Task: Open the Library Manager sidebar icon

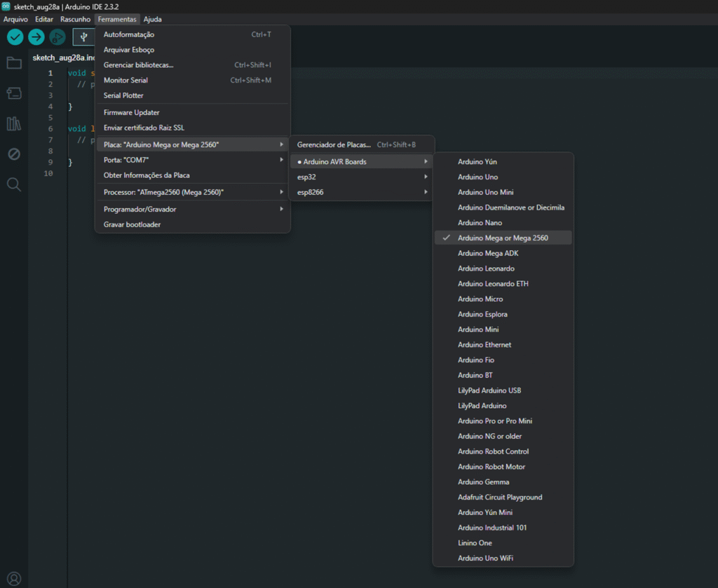Action: tap(14, 123)
